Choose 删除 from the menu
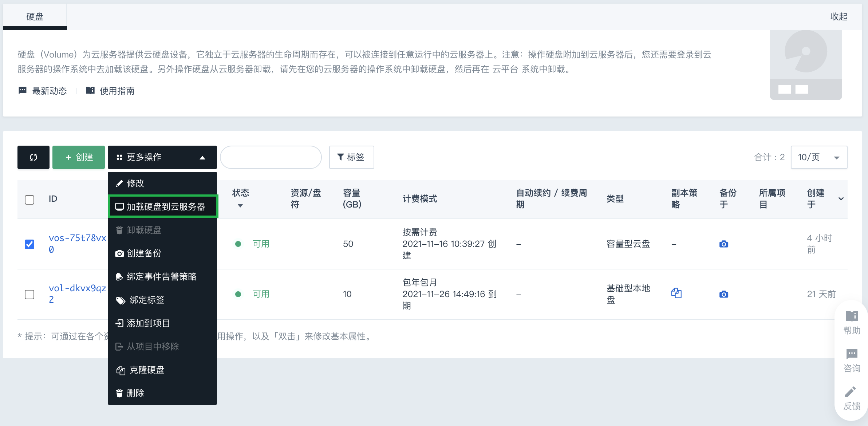 [x=162, y=393]
